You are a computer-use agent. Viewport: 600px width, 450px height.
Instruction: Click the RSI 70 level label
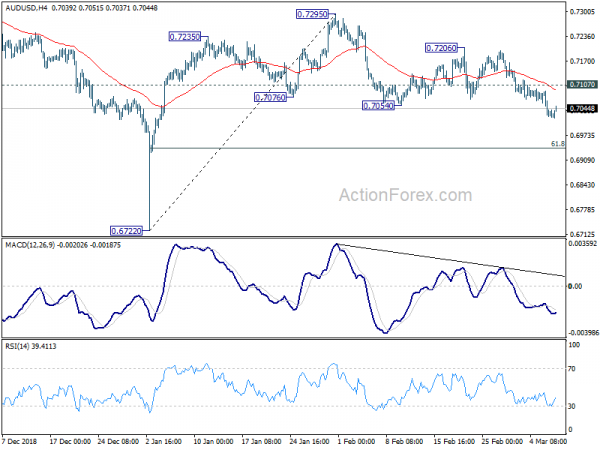[x=572, y=369]
